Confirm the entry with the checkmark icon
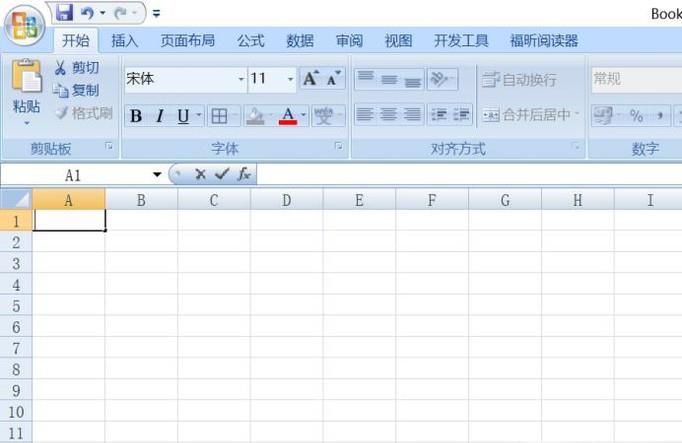Image resolution: width=682 pixels, height=443 pixels. tap(222, 175)
